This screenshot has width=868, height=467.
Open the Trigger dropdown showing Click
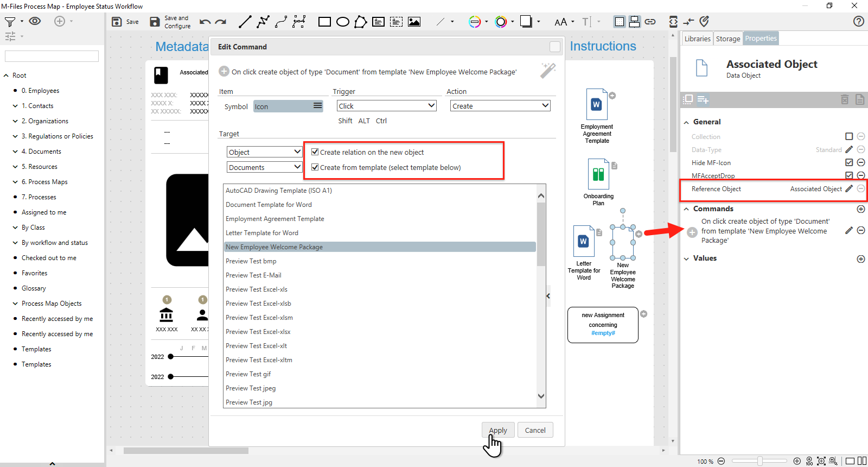coord(386,106)
